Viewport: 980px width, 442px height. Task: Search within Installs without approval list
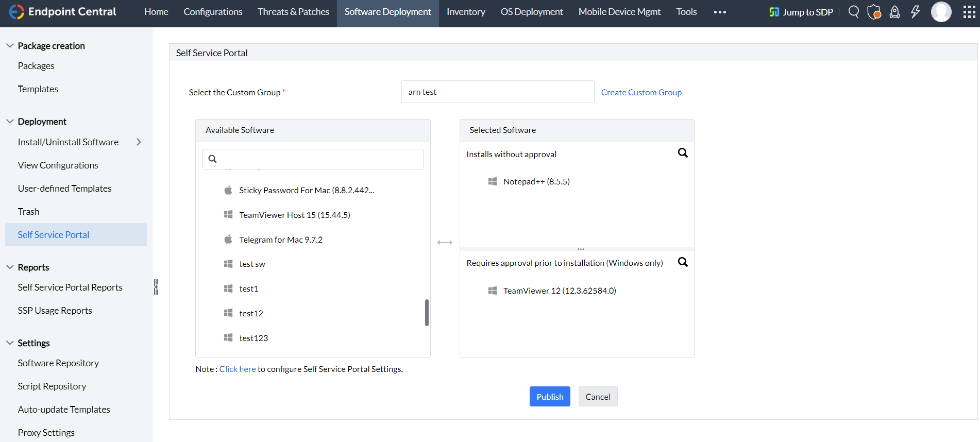click(x=683, y=153)
